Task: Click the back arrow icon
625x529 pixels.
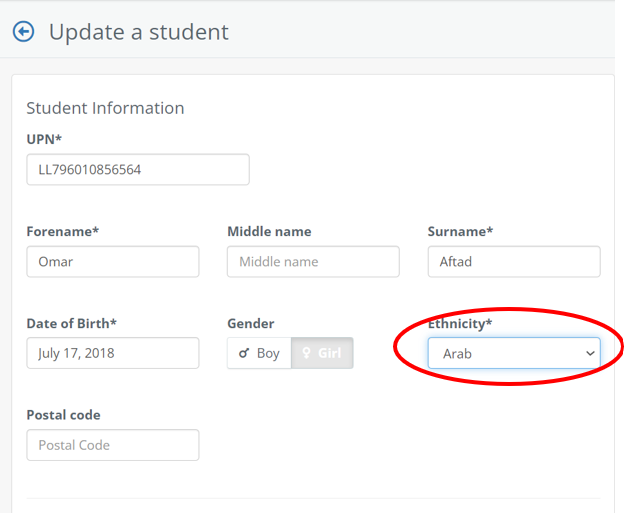Action: 23,32
